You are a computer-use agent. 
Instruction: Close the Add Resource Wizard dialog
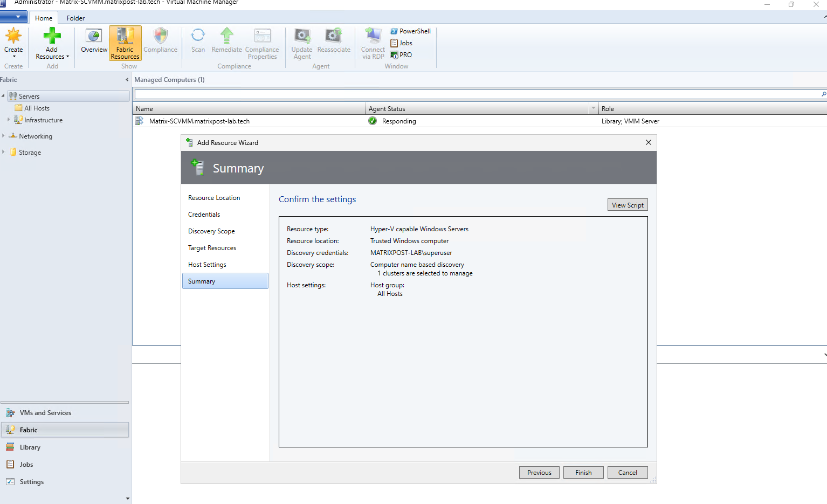click(649, 142)
